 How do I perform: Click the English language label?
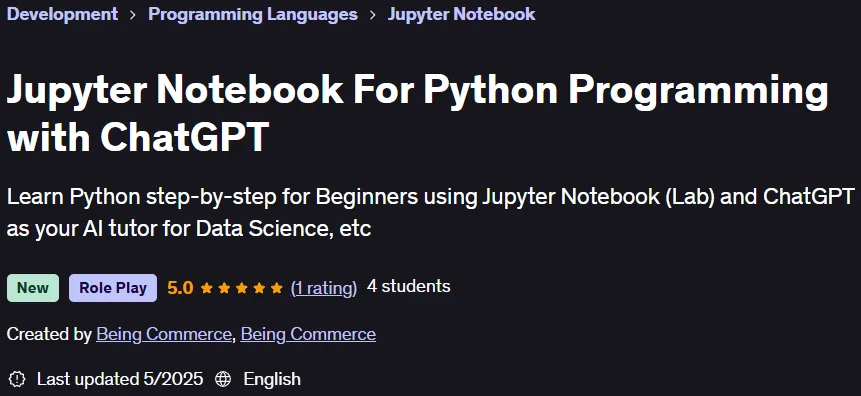272,379
